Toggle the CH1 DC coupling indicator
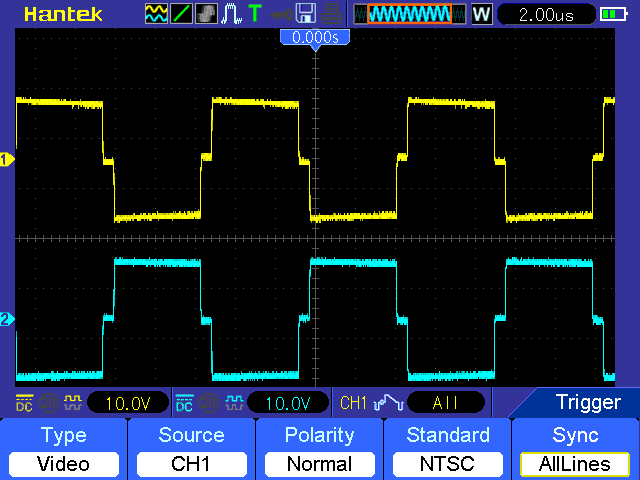This screenshot has height=480, width=640. pyautogui.click(x=23, y=403)
